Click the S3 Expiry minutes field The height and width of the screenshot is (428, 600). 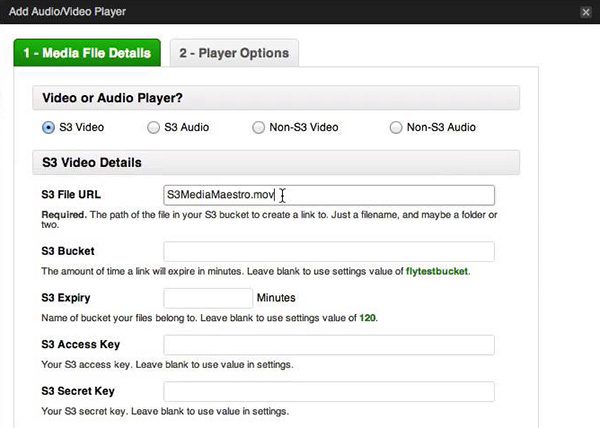tap(208, 298)
